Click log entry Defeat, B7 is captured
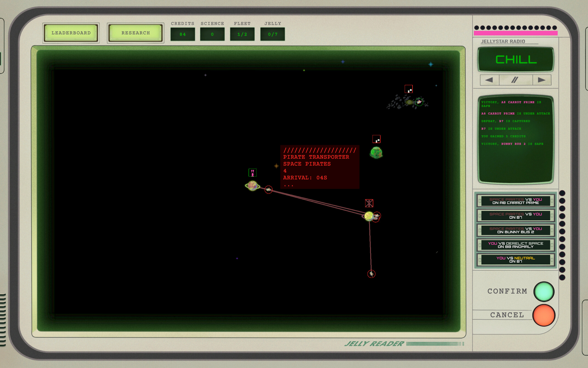The image size is (588, 368). [x=506, y=121]
